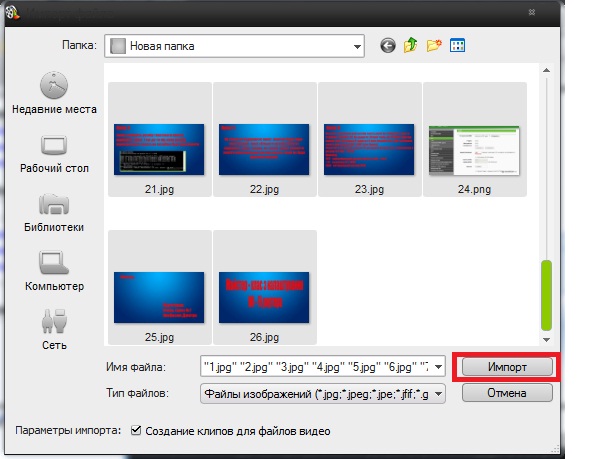Open Рабочий стол location
The width and height of the screenshot is (614, 459).
(54, 154)
